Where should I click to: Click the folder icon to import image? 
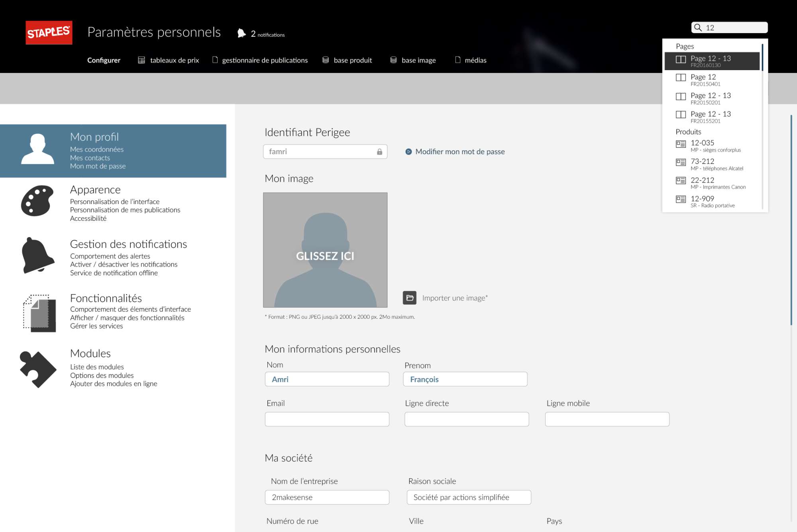coord(409,298)
